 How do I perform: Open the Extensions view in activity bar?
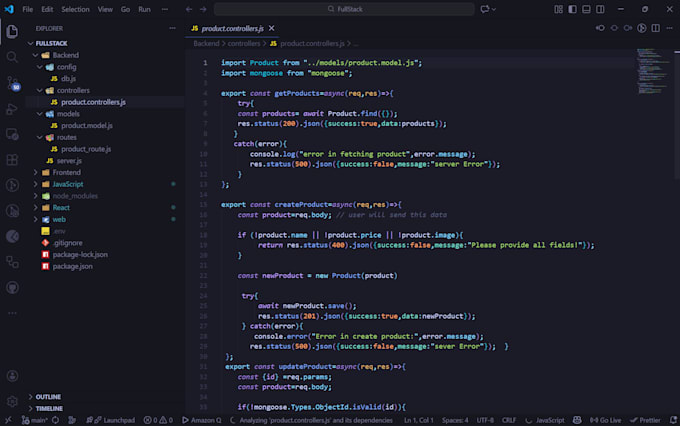point(12,160)
